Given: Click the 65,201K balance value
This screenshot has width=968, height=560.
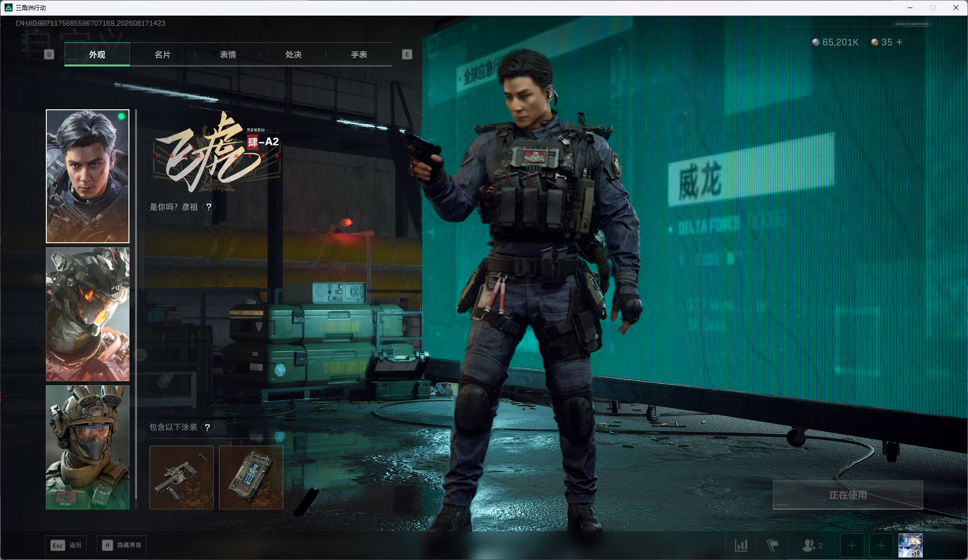Looking at the screenshot, I should [x=840, y=42].
